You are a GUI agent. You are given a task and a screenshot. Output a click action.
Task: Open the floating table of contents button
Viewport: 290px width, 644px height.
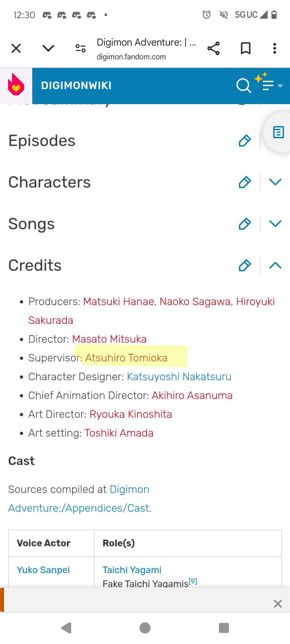point(278,132)
